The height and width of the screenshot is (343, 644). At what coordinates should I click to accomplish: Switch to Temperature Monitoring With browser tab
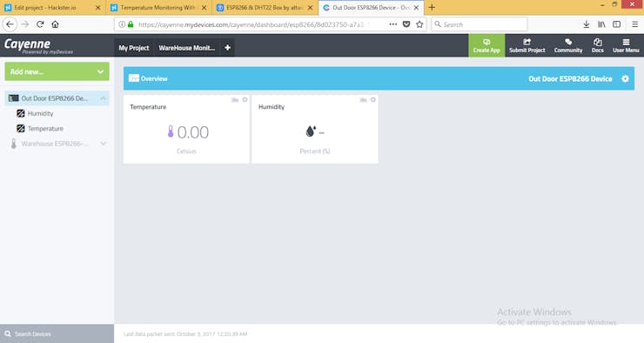click(x=158, y=7)
